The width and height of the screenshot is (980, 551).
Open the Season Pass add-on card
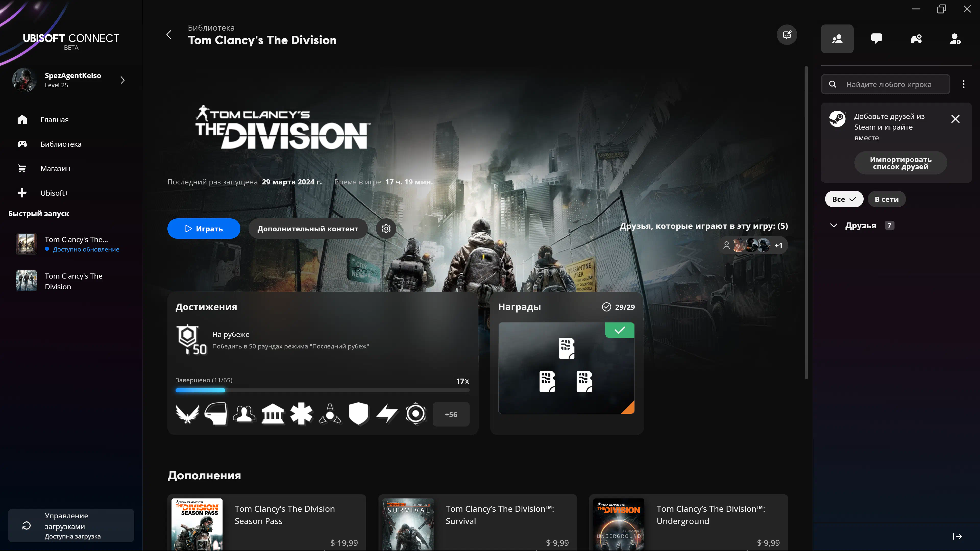click(x=267, y=523)
